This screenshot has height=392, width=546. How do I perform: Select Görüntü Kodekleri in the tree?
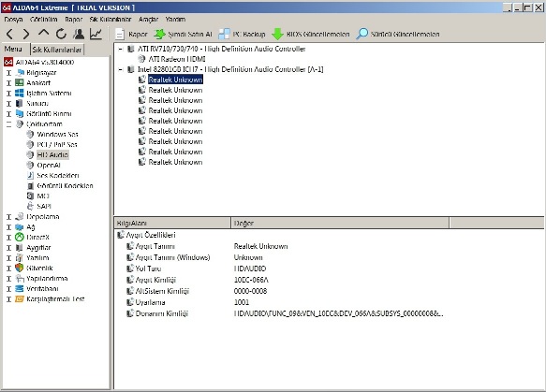pyautogui.click(x=66, y=186)
